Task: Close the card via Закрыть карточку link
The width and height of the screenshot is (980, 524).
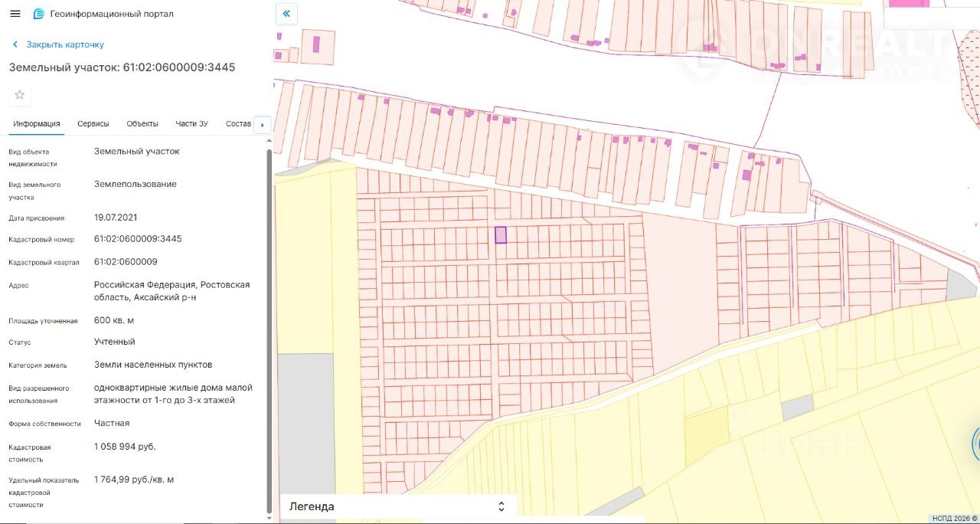Action: click(65, 44)
